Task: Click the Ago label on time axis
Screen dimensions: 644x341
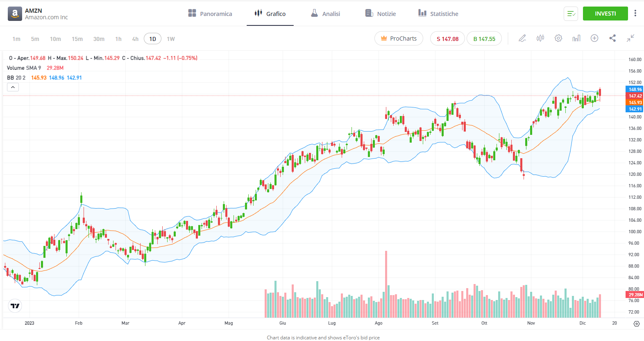Action: (379, 323)
